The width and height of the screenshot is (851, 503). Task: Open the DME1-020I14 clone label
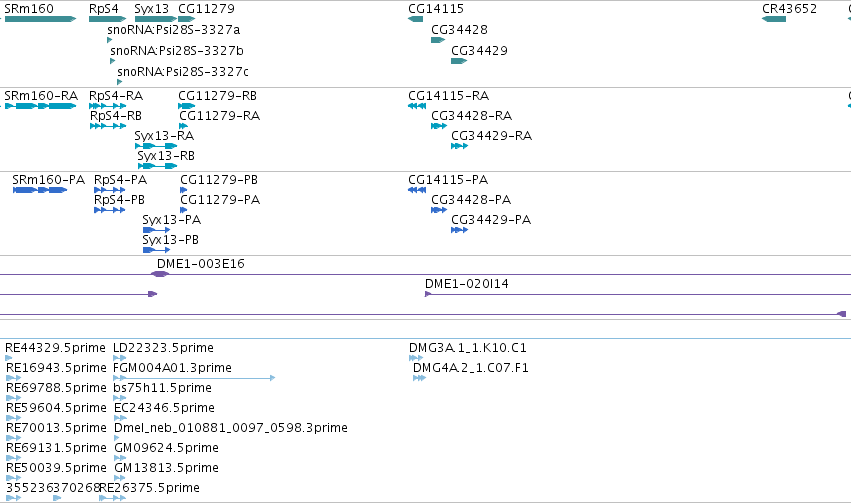tap(467, 283)
